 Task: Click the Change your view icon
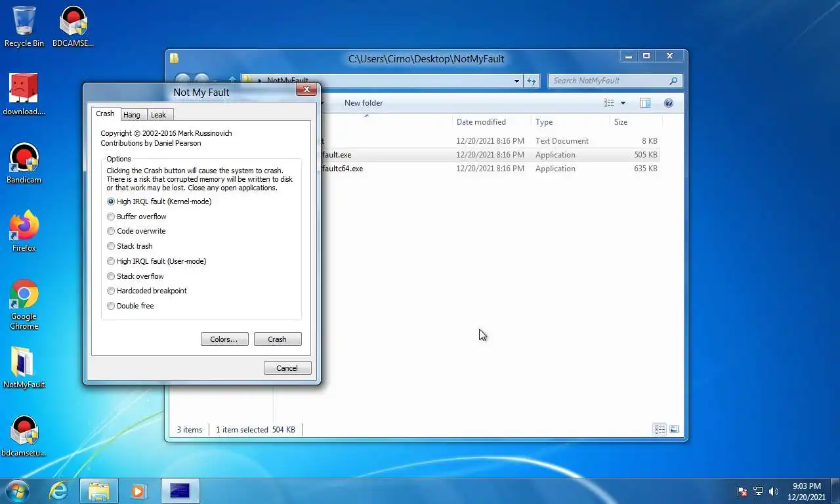pyautogui.click(x=609, y=103)
